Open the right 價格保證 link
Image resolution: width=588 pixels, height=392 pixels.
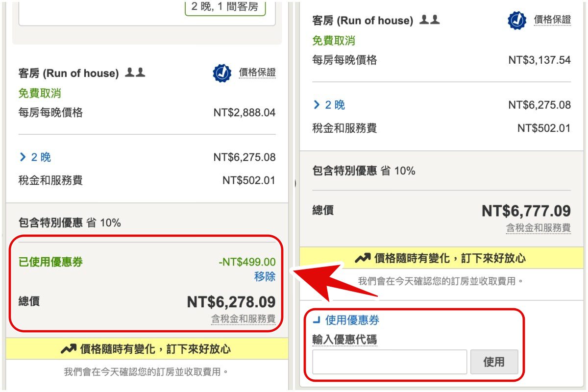click(x=552, y=20)
